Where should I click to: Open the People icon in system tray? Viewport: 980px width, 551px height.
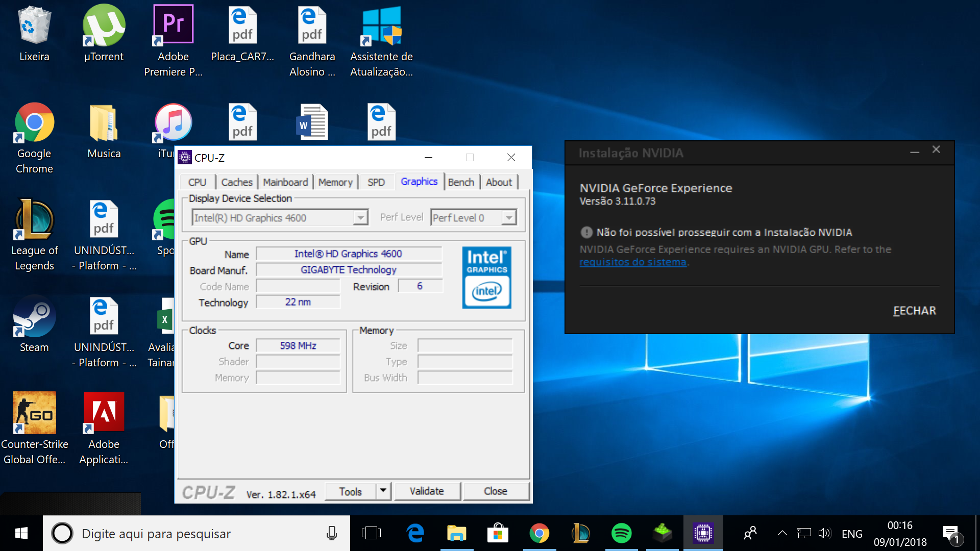(750, 534)
